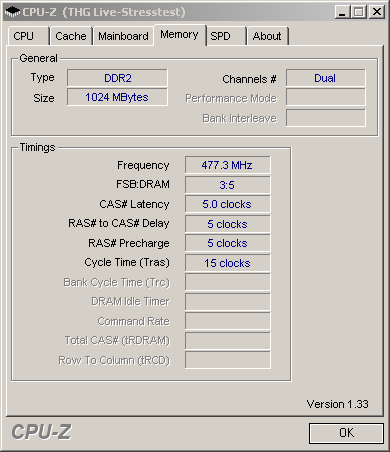
Task: Click the CAS# Latency 5.0 clocks field
Action: (x=228, y=204)
